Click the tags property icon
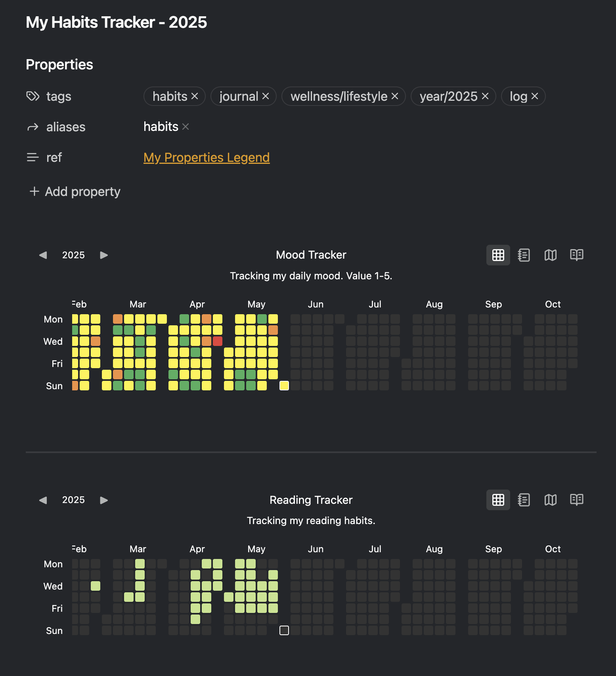The image size is (616, 676). click(x=33, y=96)
